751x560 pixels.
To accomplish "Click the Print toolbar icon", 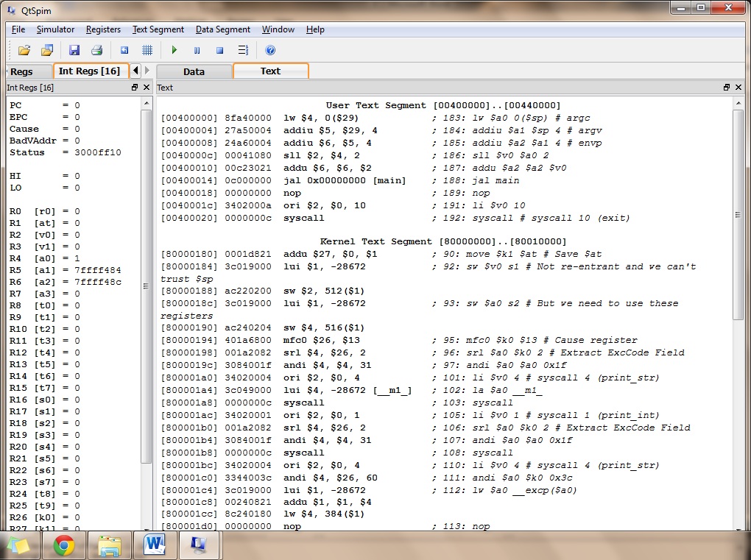I will tap(96, 49).
